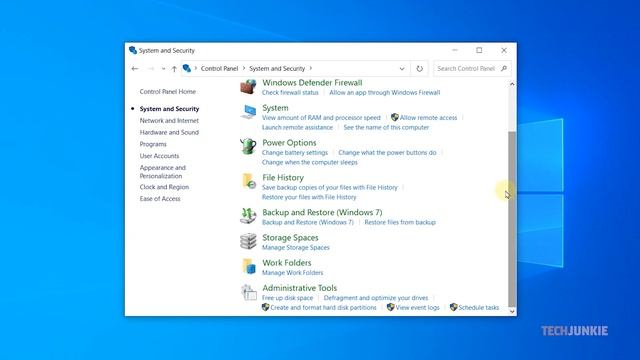This screenshot has width=640, height=360.
Task: Expand the chevron after System and Security breadcrumb
Action: coord(311,68)
